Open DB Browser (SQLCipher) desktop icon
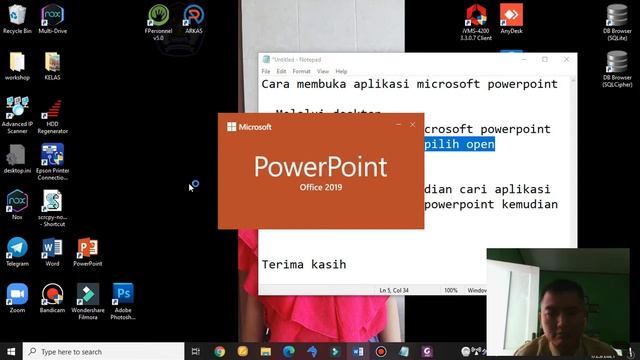The width and height of the screenshot is (640, 360). pyautogui.click(x=617, y=69)
